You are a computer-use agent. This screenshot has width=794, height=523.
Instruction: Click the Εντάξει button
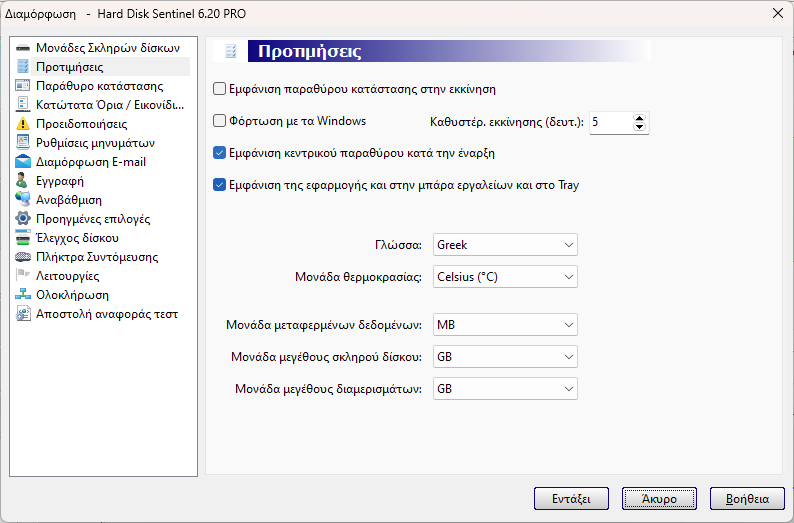pos(571,499)
